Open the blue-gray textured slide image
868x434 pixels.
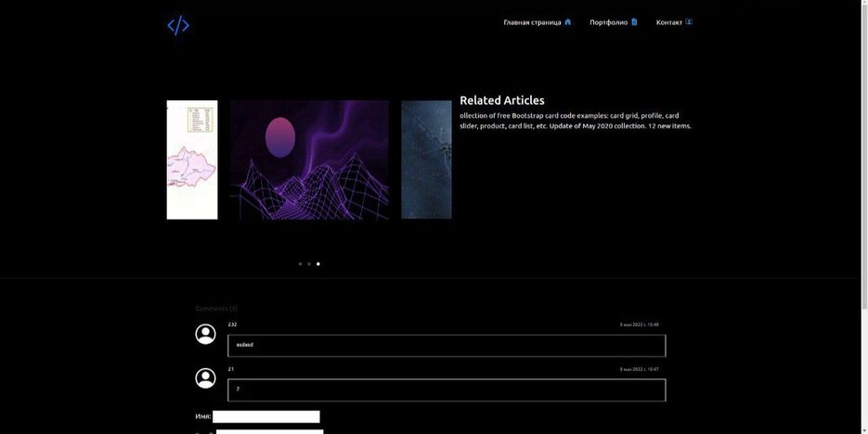pos(426,160)
